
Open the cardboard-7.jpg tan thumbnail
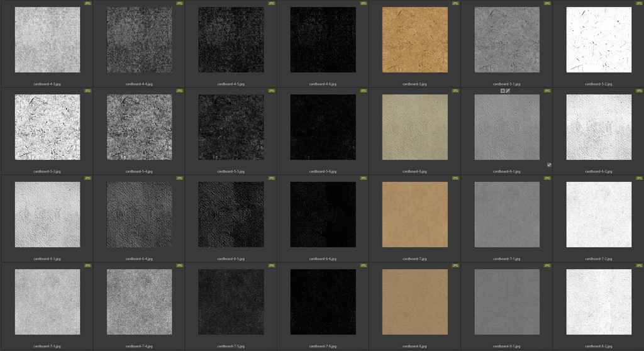point(414,214)
